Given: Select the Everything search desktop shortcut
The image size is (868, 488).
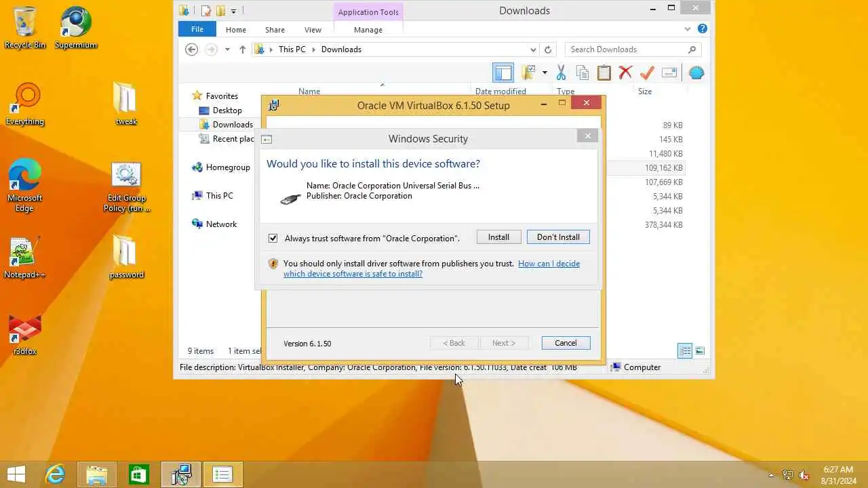Looking at the screenshot, I should tap(25, 104).
